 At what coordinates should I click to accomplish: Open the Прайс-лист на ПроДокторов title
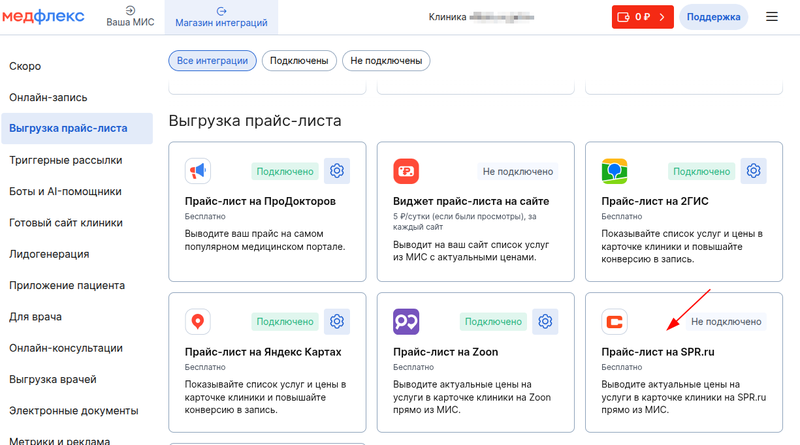tap(260, 202)
